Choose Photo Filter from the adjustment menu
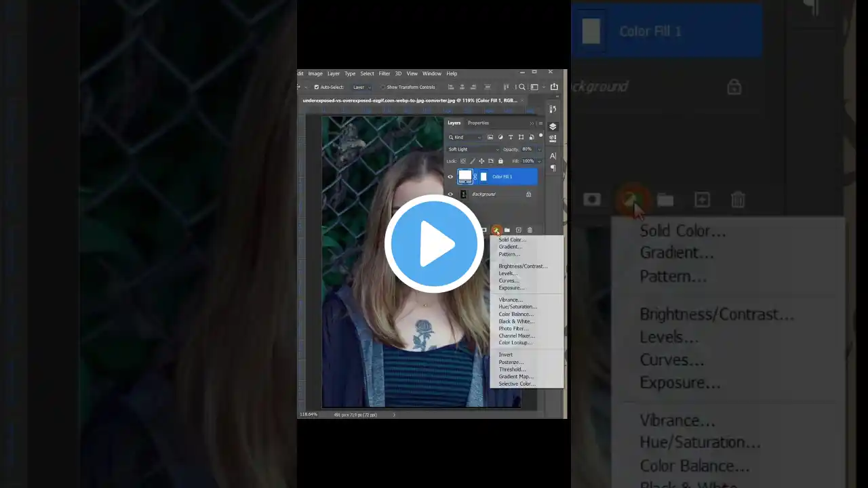Image resolution: width=868 pixels, height=488 pixels. pyautogui.click(x=514, y=329)
